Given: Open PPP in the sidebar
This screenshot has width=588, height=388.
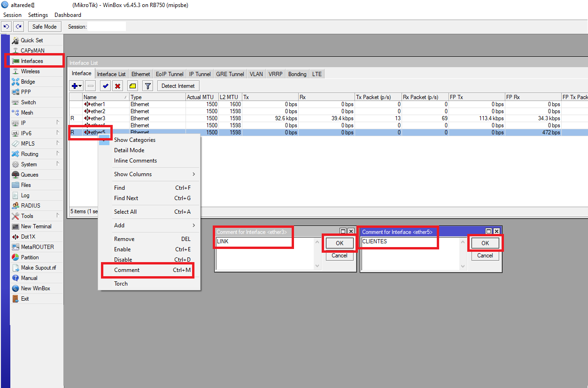Looking at the screenshot, I should point(37,92).
